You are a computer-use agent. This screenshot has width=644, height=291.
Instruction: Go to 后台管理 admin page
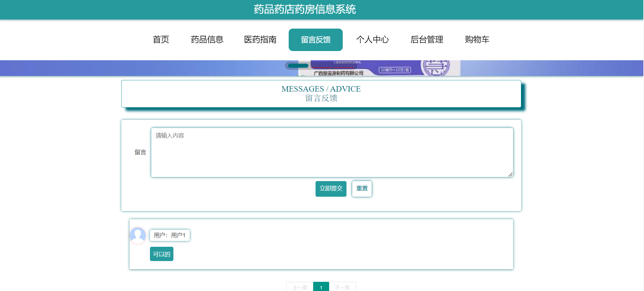pyautogui.click(x=427, y=39)
